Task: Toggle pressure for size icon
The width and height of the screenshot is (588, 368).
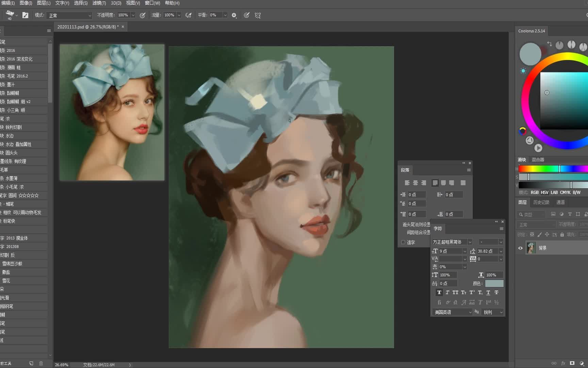Action: (247, 15)
